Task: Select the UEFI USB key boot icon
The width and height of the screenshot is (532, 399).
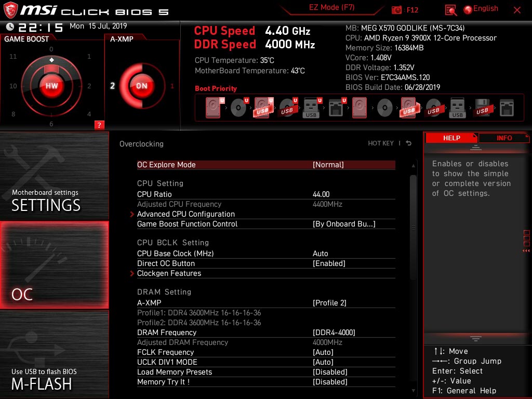Action: click(x=312, y=108)
